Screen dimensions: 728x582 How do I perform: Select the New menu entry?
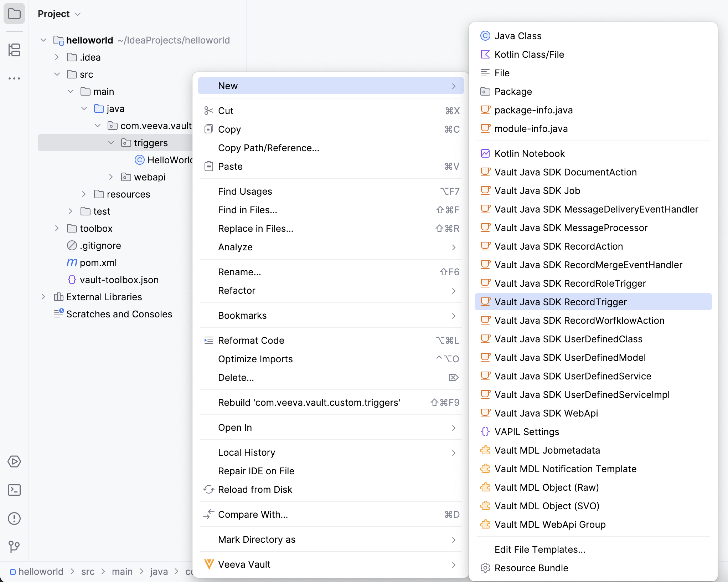pyautogui.click(x=331, y=86)
